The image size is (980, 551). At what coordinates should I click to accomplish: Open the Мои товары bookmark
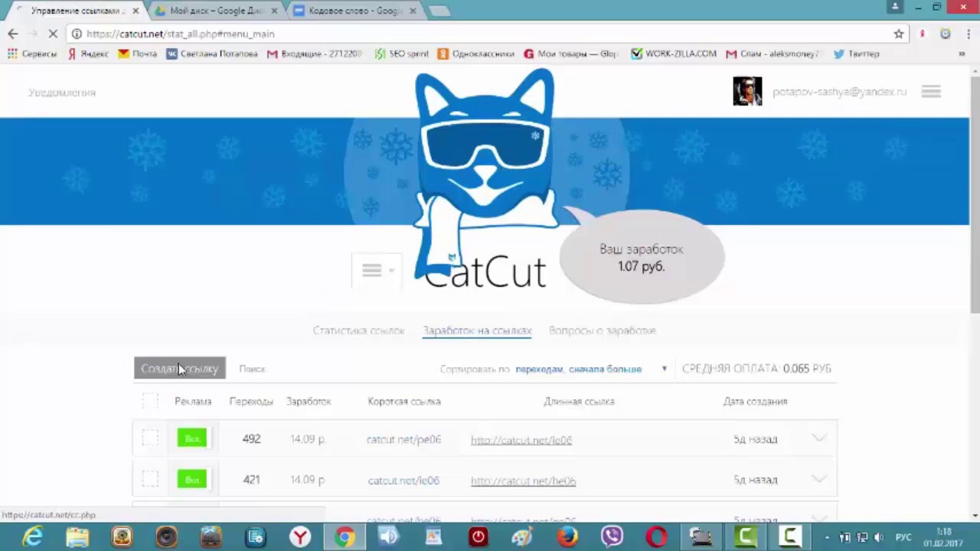[x=571, y=54]
